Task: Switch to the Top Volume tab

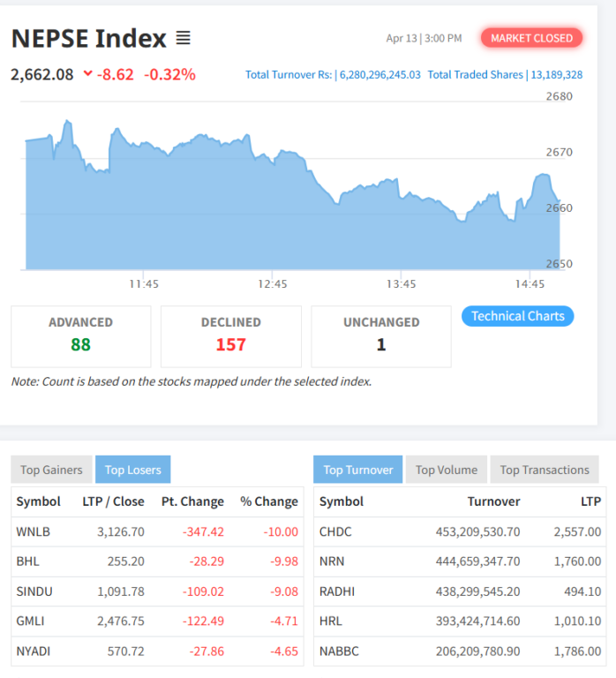Action: tap(446, 470)
